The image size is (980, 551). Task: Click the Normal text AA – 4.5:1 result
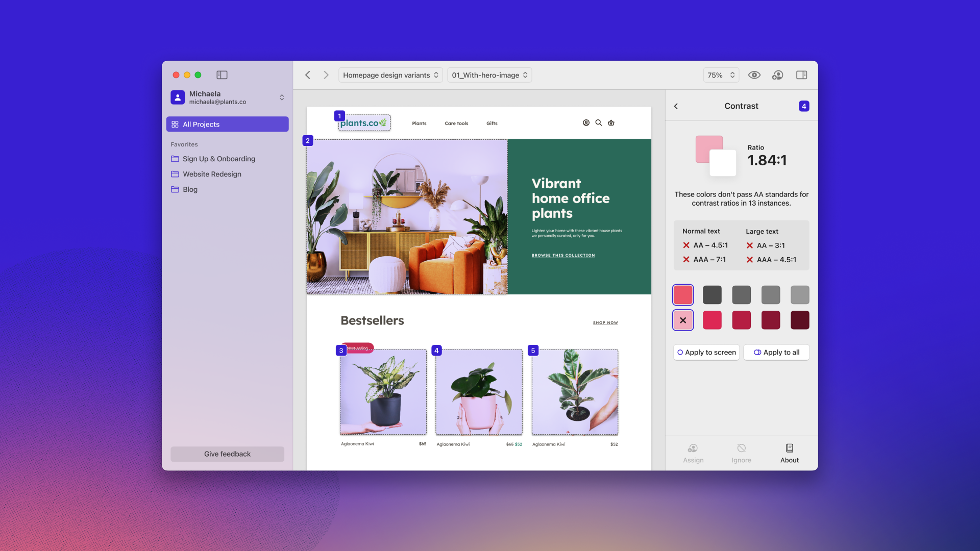click(x=705, y=245)
